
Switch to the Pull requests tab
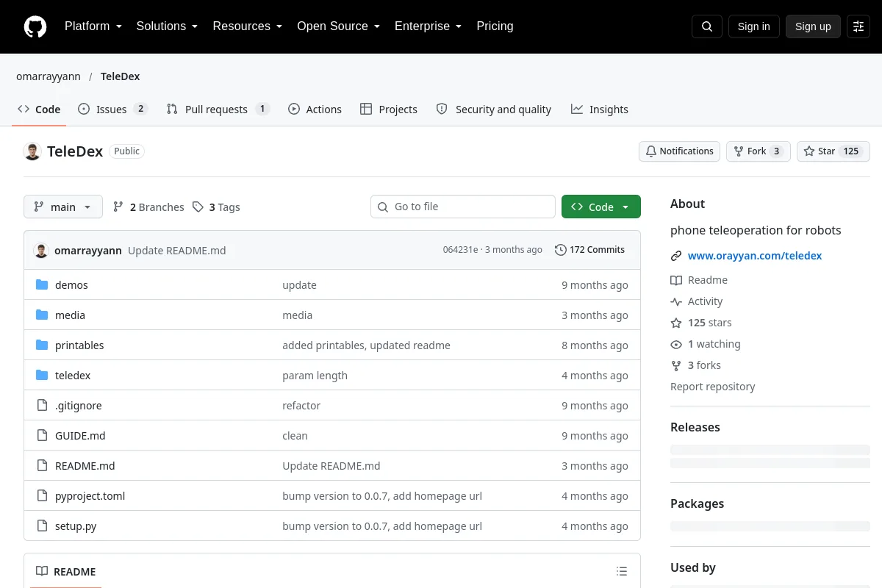tap(218, 109)
